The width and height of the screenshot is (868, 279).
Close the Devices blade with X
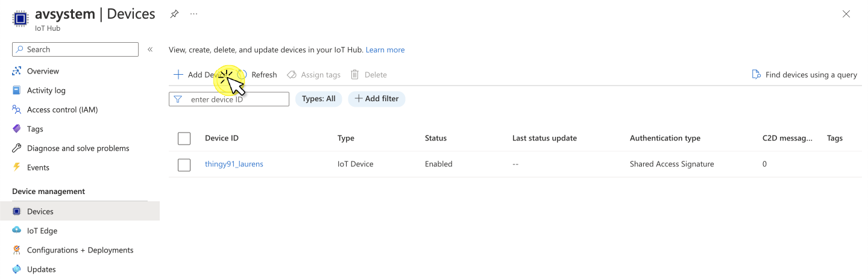846,14
